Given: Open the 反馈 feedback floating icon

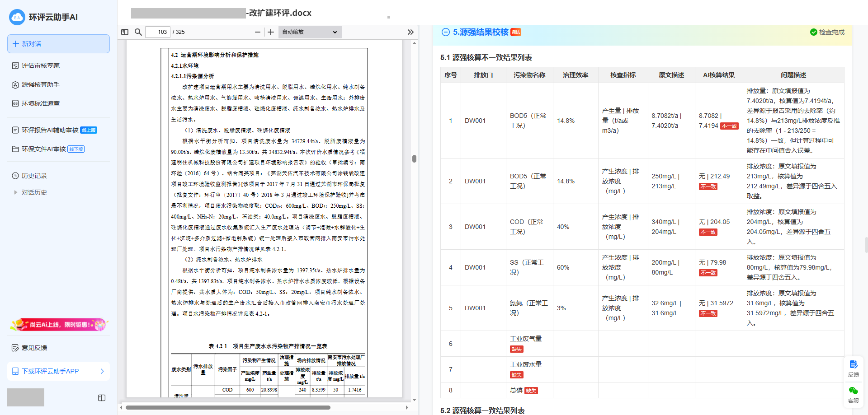Looking at the screenshot, I should click(x=853, y=368).
